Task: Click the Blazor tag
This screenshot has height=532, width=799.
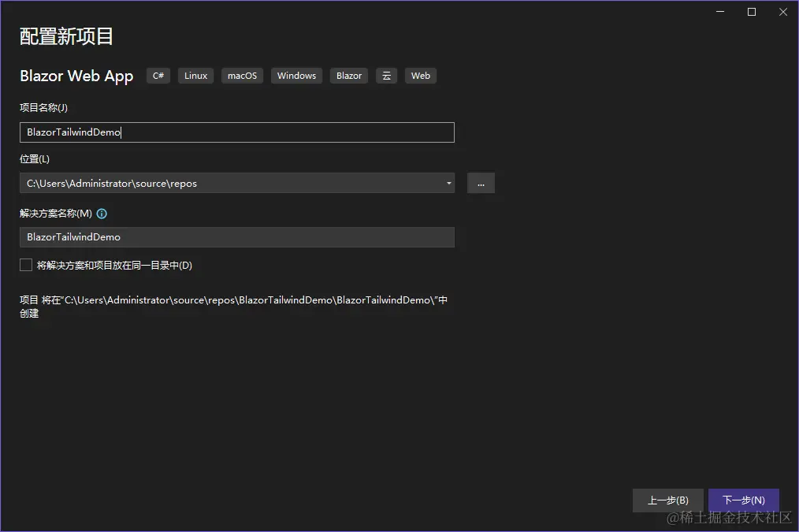Action: (349, 76)
